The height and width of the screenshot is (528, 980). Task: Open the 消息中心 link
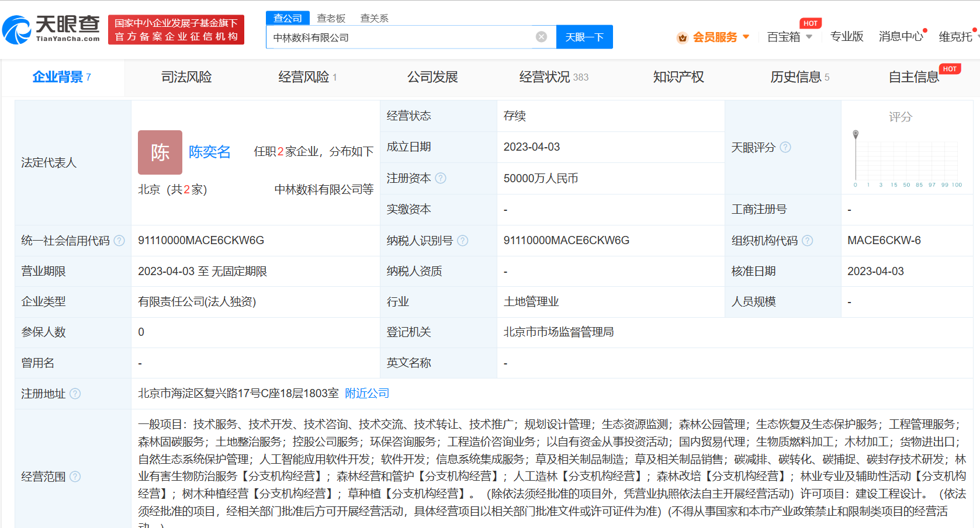(x=901, y=37)
